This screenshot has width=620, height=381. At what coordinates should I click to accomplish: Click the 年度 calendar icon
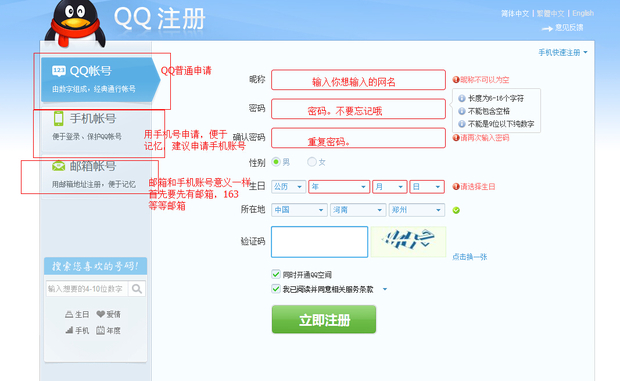click(100, 330)
